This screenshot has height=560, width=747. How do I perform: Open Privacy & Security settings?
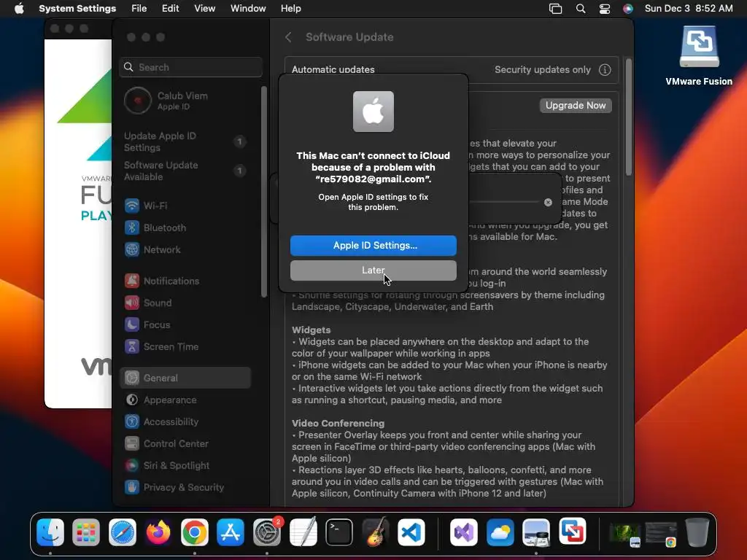click(186, 488)
